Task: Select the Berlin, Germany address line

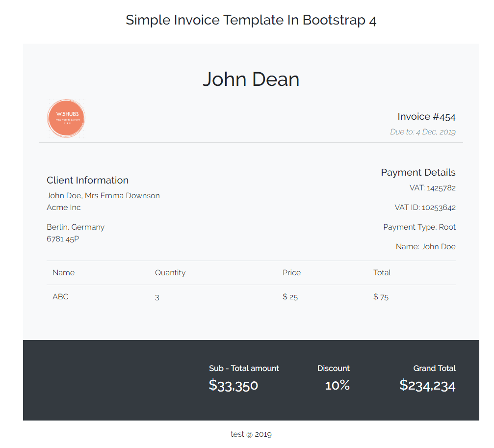Action: pyautogui.click(x=76, y=227)
